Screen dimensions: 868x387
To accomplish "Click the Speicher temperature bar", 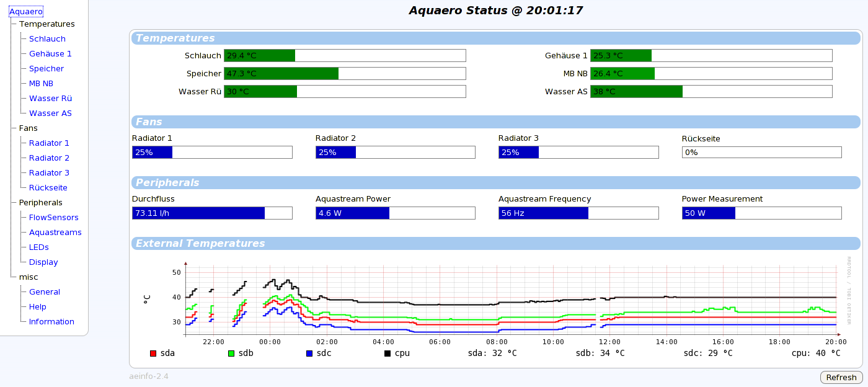I will tap(344, 73).
